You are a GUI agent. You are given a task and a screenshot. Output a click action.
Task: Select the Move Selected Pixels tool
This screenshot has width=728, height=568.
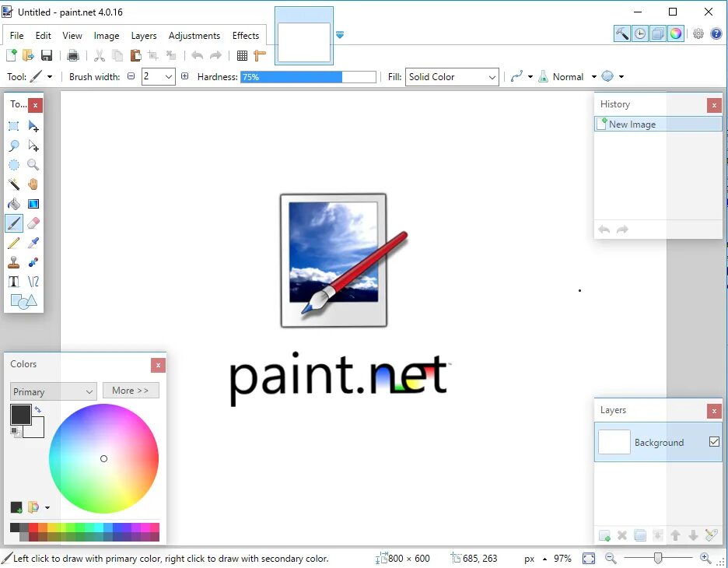coord(33,126)
